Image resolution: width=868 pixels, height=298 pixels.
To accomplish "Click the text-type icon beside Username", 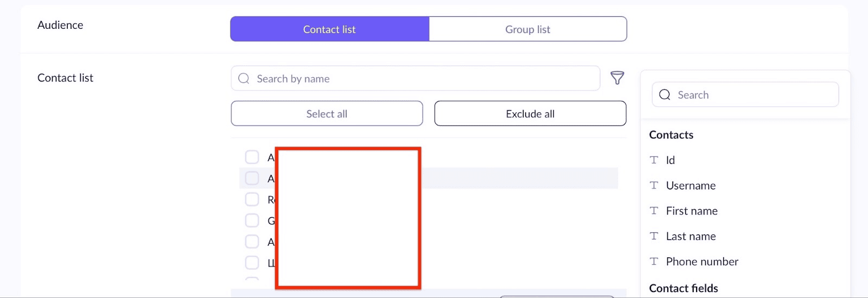I will [654, 186].
